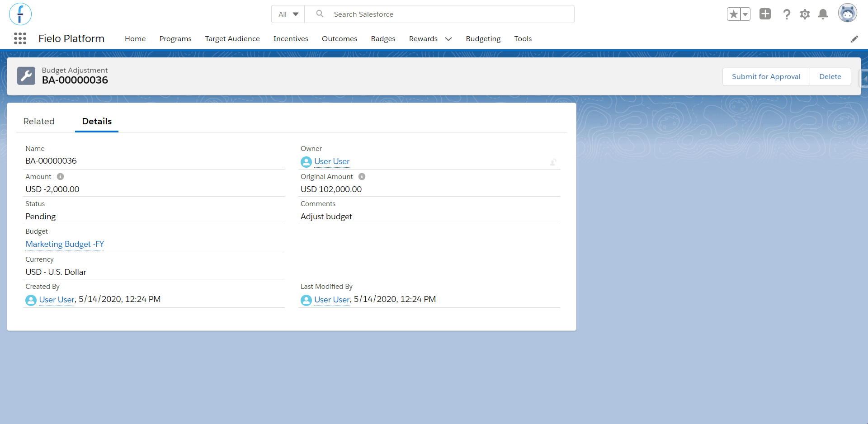Switch to the Related tab
Image resolution: width=868 pixels, height=424 pixels.
pyautogui.click(x=39, y=121)
